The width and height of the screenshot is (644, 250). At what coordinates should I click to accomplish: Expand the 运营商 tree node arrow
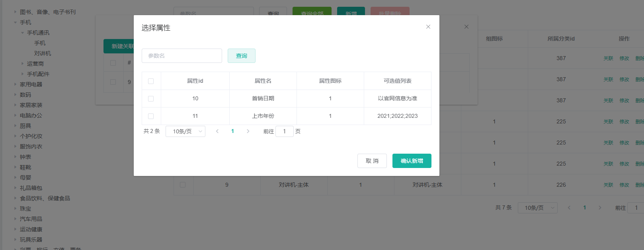click(x=23, y=64)
